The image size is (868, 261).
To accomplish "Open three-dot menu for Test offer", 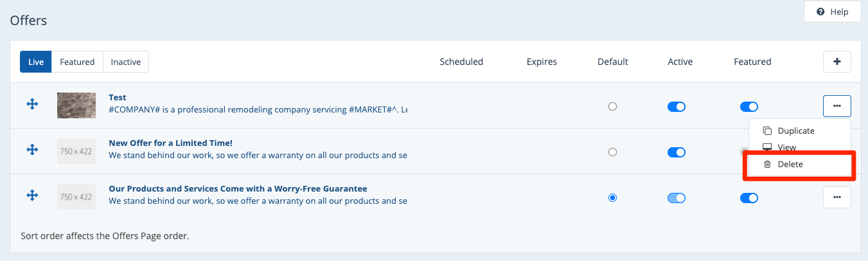I will pos(837,105).
